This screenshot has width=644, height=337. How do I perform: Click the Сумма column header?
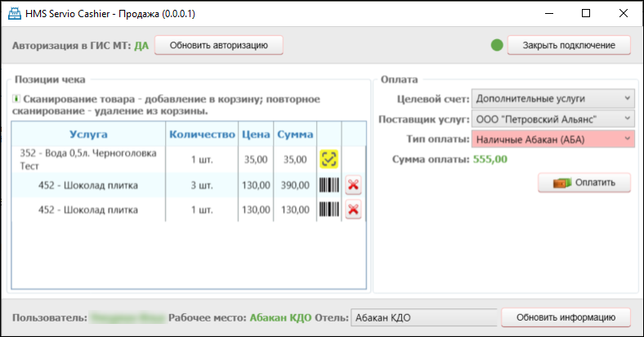pos(294,133)
